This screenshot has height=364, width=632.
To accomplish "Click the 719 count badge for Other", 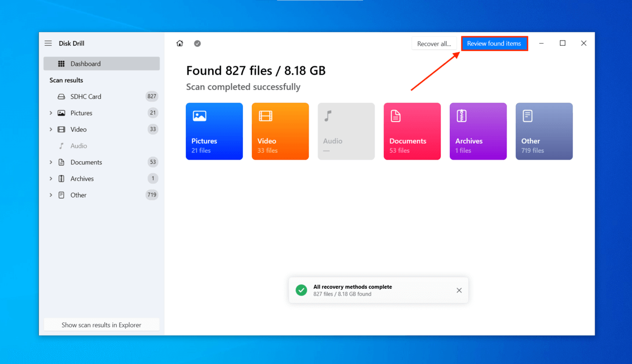I will 152,195.
